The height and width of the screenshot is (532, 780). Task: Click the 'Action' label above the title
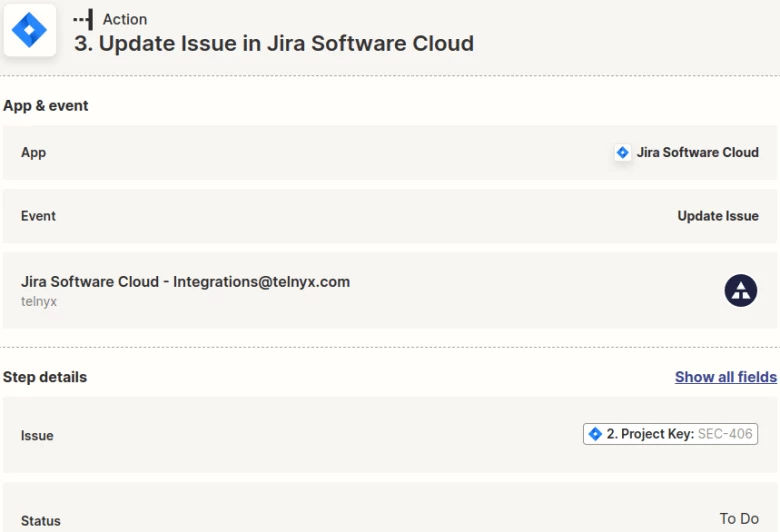[x=125, y=19]
